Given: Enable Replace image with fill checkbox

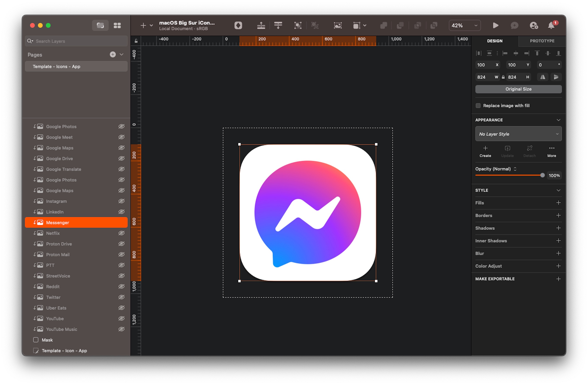Looking at the screenshot, I should (x=478, y=106).
